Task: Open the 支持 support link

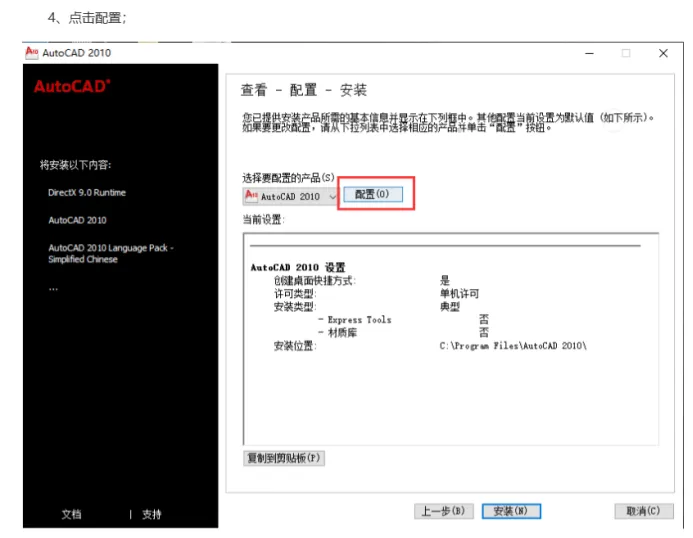Action: coord(152,514)
